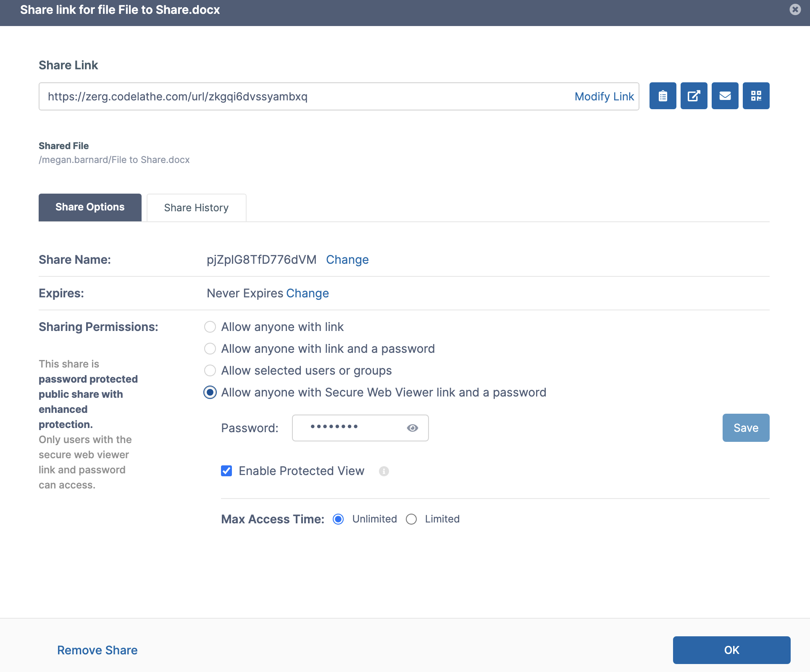This screenshot has width=810, height=672.
Task: Select Secure Web Viewer link option
Action: pos(210,392)
